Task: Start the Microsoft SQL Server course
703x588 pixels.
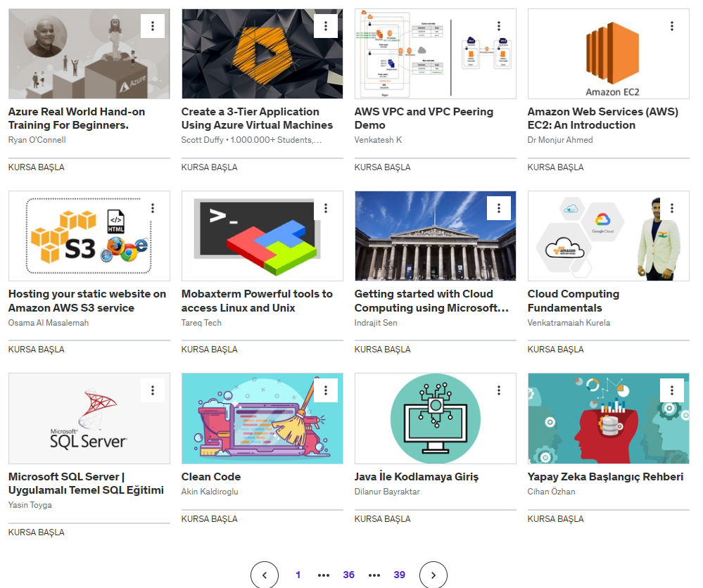Action: [37, 532]
